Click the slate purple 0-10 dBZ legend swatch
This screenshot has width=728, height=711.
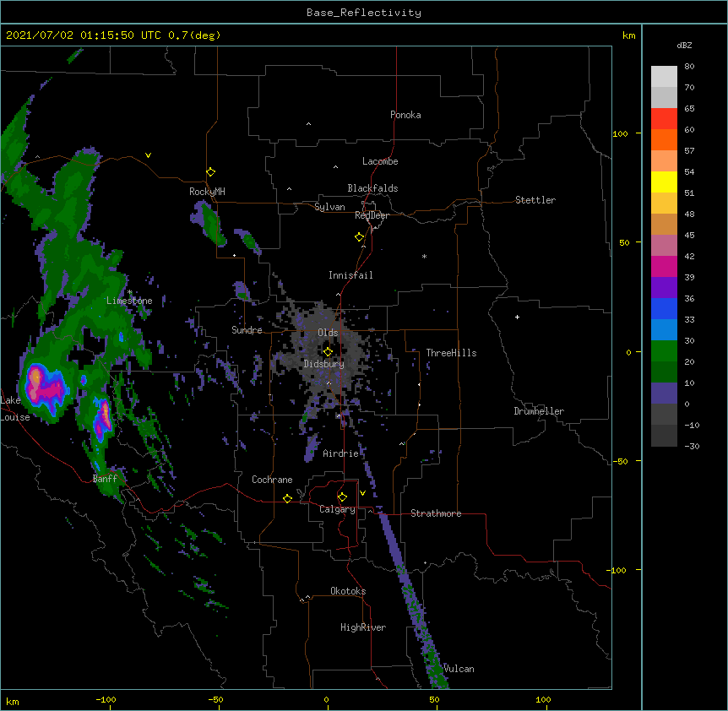(x=664, y=393)
